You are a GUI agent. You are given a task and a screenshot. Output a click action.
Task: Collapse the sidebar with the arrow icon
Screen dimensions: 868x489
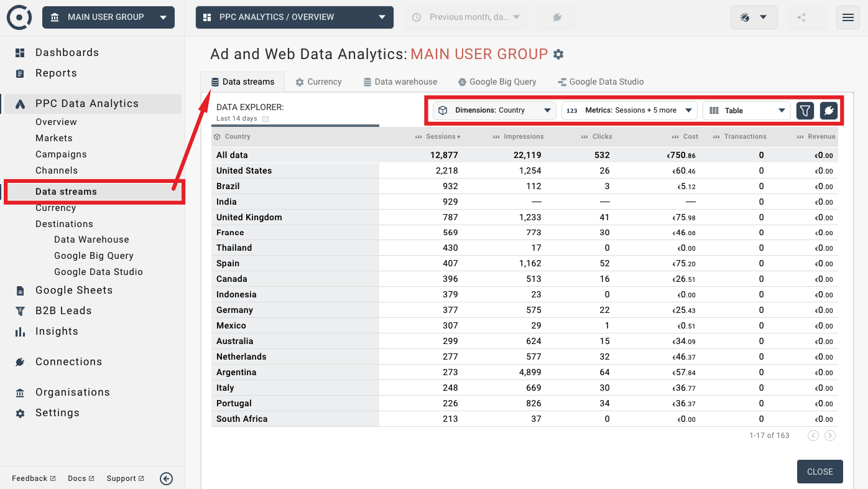point(166,478)
